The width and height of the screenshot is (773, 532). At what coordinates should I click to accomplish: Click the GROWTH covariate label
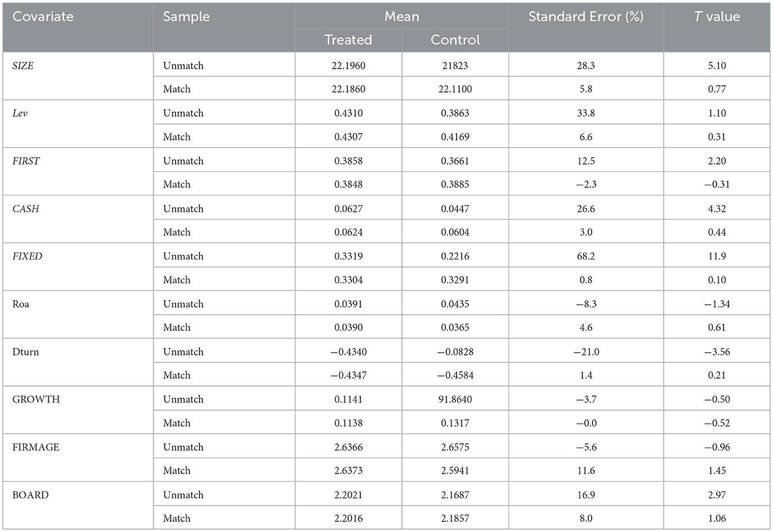pos(36,399)
